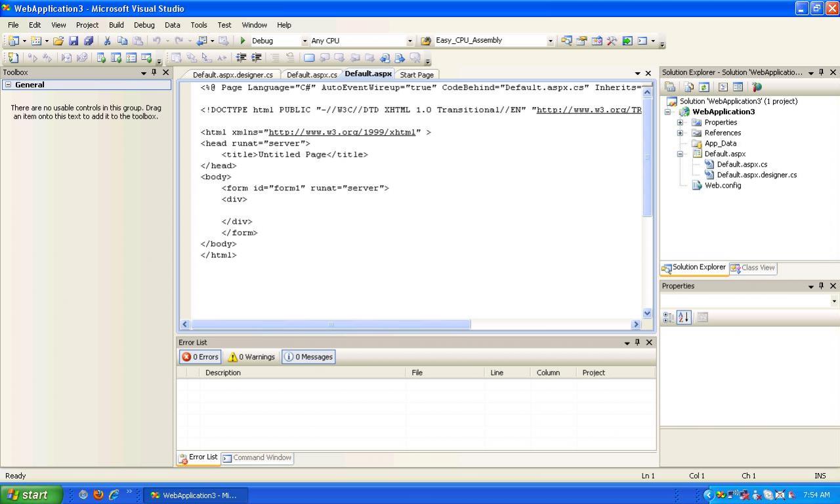Open the Build menu
Screen dimensions: 840x504
pyautogui.click(x=116, y=25)
